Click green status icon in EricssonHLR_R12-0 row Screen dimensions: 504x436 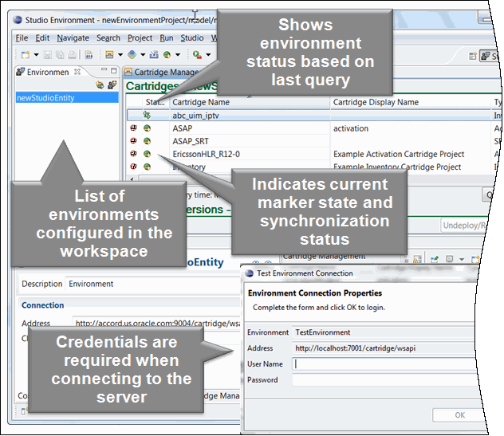(x=148, y=154)
